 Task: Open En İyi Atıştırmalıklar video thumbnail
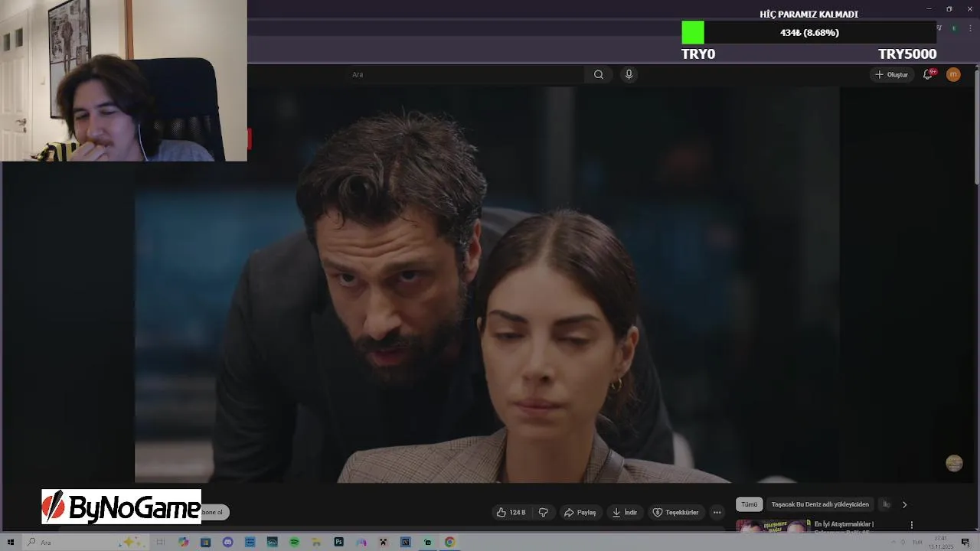[773, 526]
